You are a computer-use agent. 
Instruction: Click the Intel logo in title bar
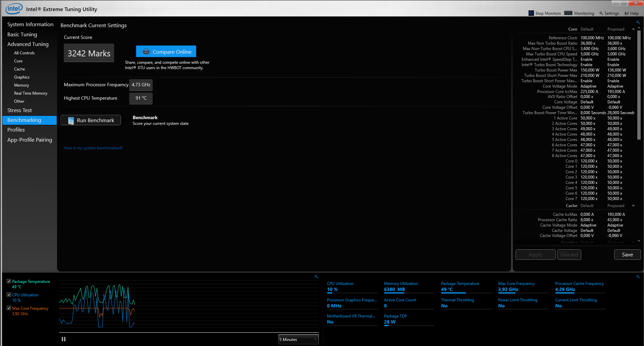(14, 9)
